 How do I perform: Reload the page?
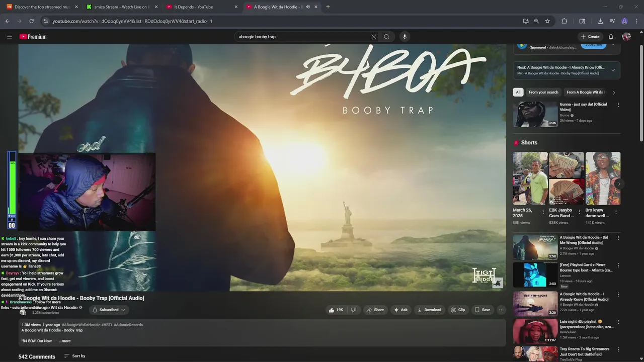tap(31, 21)
